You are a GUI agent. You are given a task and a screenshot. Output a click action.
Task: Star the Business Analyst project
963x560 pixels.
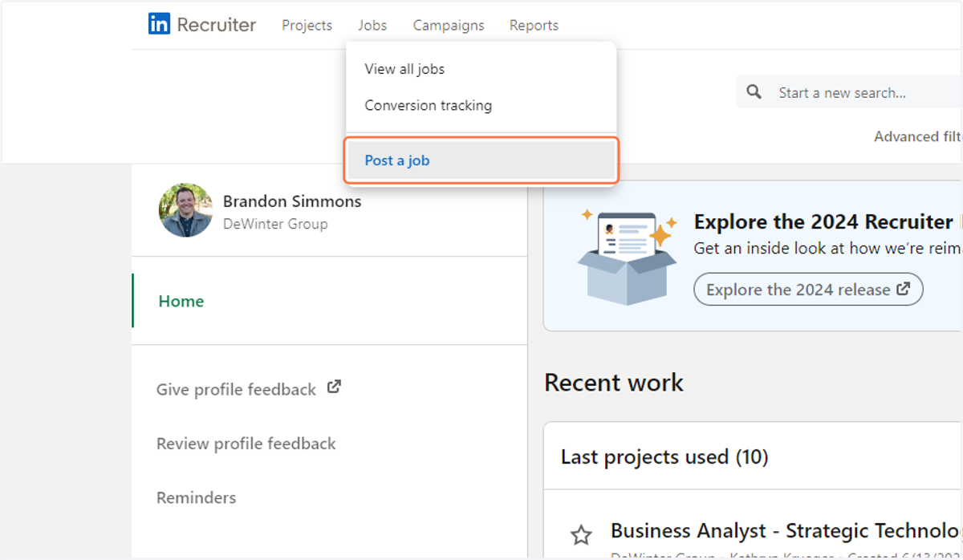point(580,535)
